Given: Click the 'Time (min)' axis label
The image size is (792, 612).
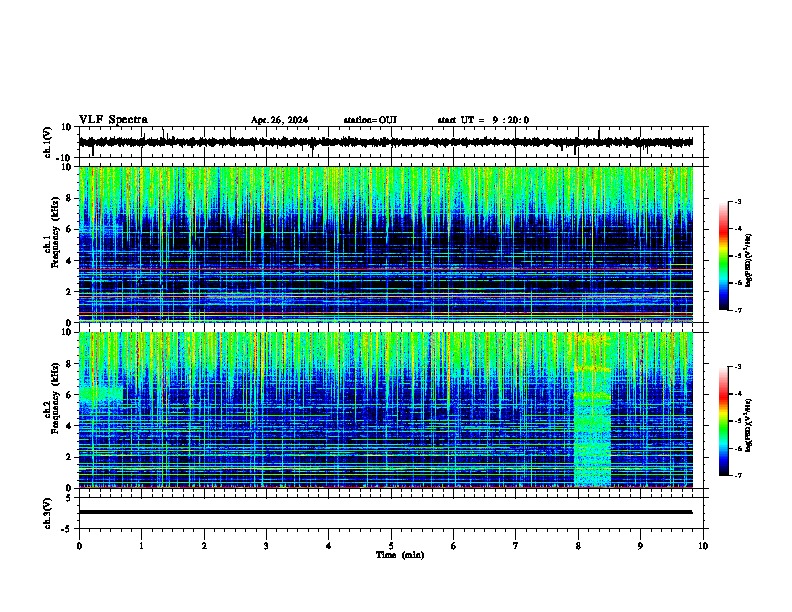Looking at the screenshot, I should (400, 555).
